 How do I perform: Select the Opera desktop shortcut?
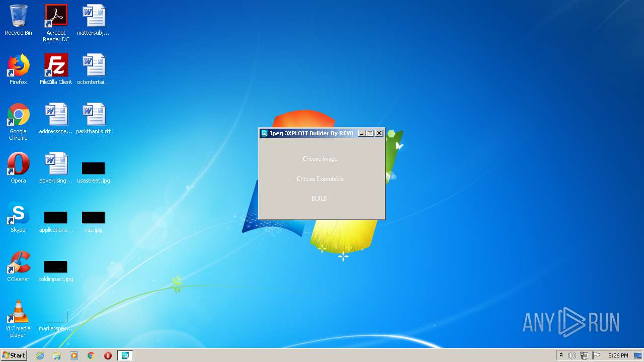pos(18,168)
